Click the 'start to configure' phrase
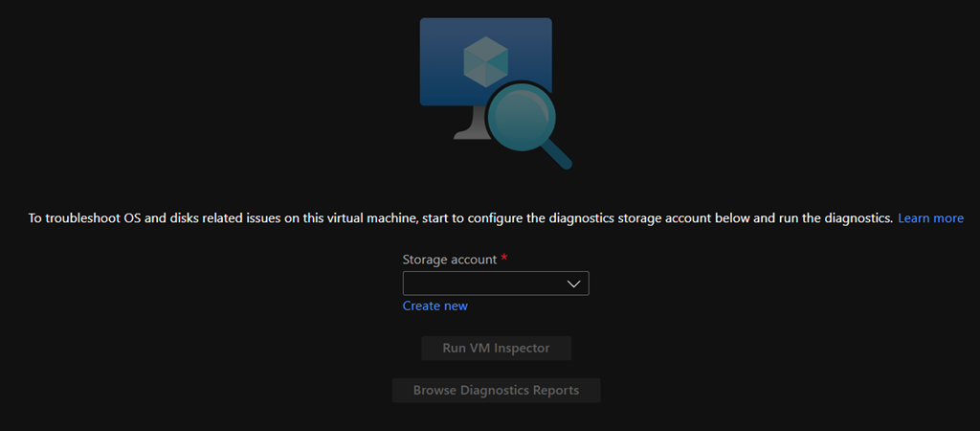This screenshot has width=980, height=431. [x=472, y=218]
